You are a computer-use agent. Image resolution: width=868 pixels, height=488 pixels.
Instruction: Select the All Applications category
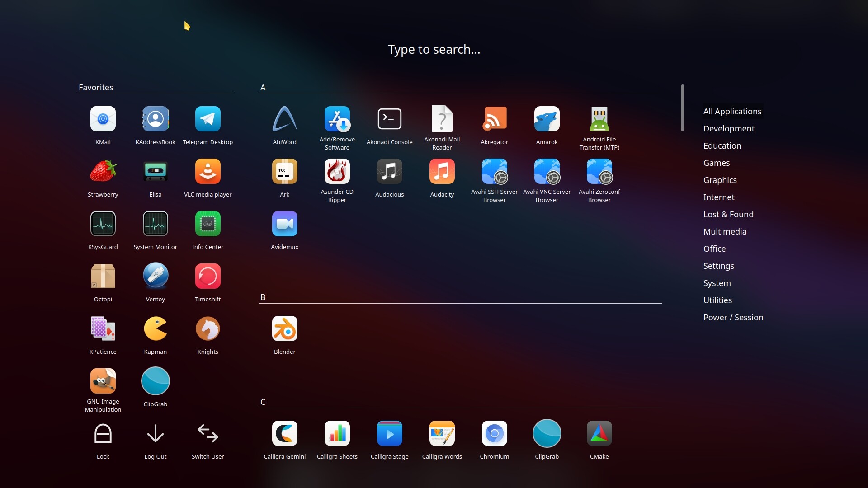[x=732, y=112]
